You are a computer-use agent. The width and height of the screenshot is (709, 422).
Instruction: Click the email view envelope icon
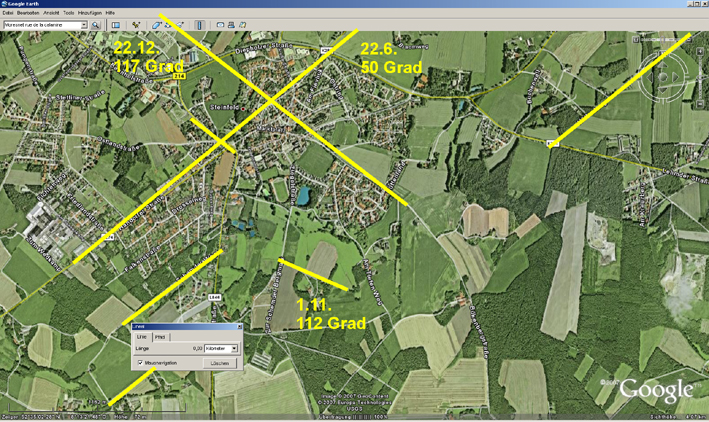(220, 25)
